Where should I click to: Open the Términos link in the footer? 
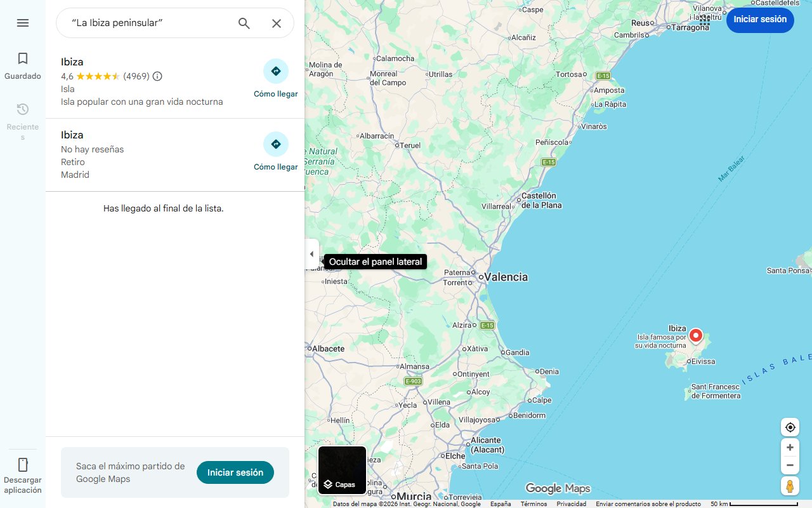[x=534, y=504]
